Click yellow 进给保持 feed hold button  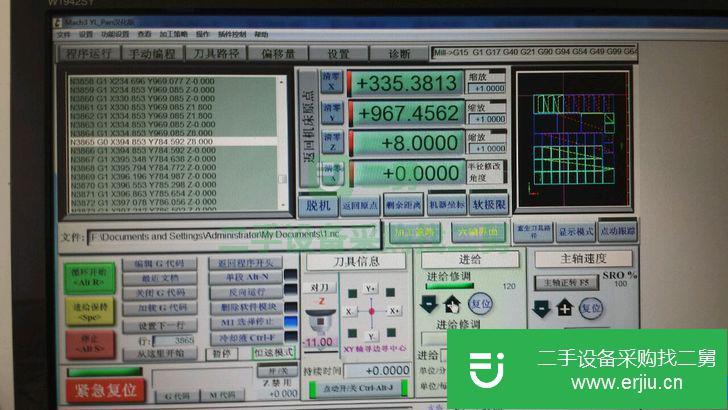[x=90, y=311]
